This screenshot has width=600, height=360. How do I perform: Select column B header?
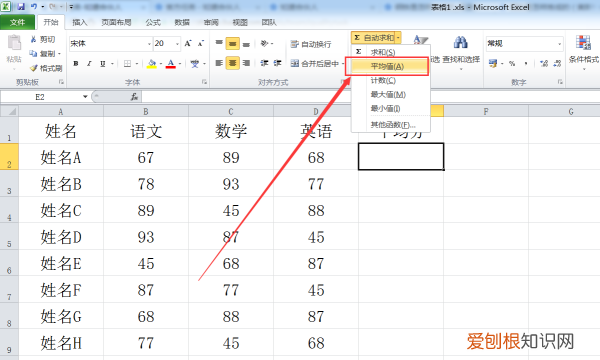[x=146, y=111]
